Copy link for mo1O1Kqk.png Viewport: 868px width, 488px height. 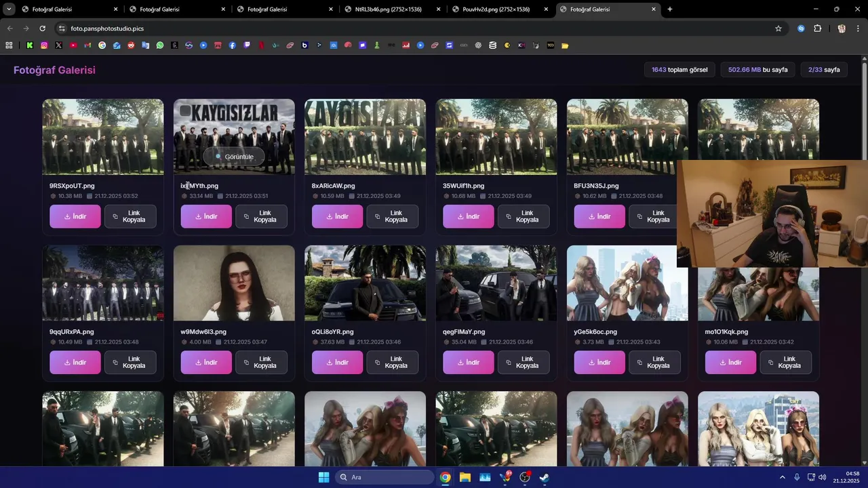(x=786, y=363)
